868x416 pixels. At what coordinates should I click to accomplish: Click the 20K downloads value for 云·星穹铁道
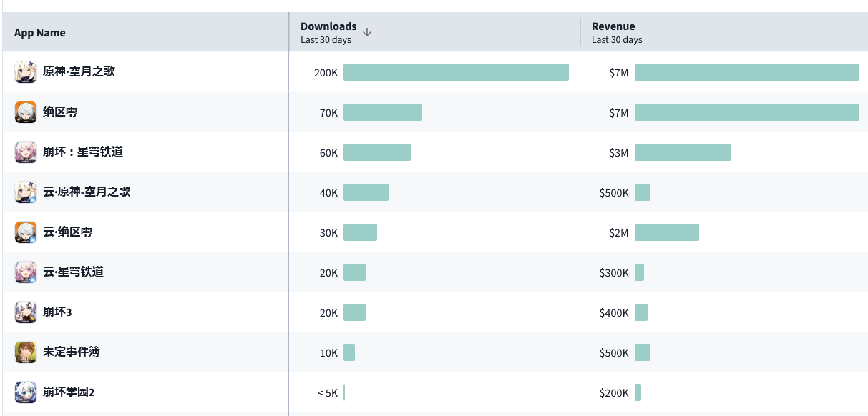pos(328,273)
